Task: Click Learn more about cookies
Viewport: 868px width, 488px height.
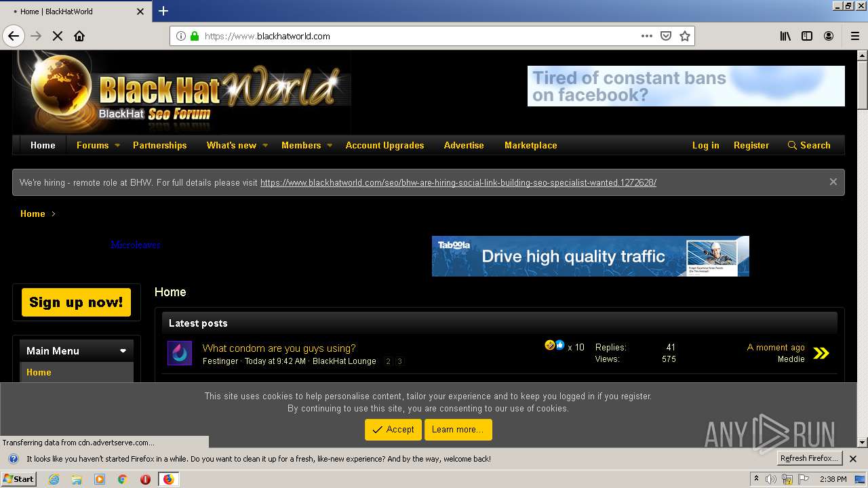Action: click(458, 430)
